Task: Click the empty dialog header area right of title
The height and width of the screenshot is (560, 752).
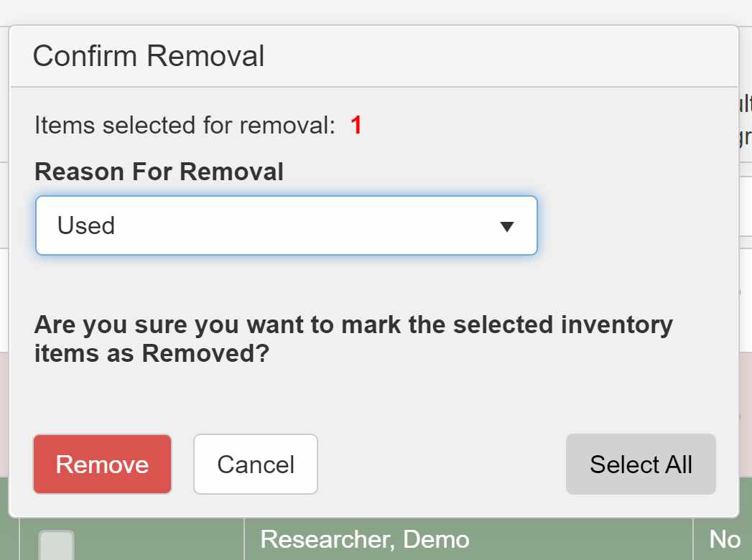Action: click(503, 56)
